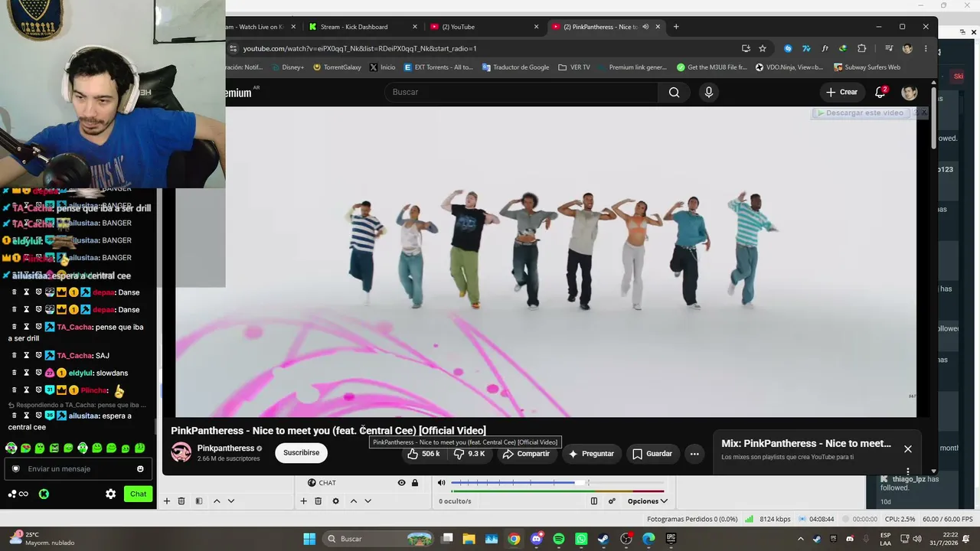Remove the selected OBS scene
This screenshot has width=980, height=551.
181,501
